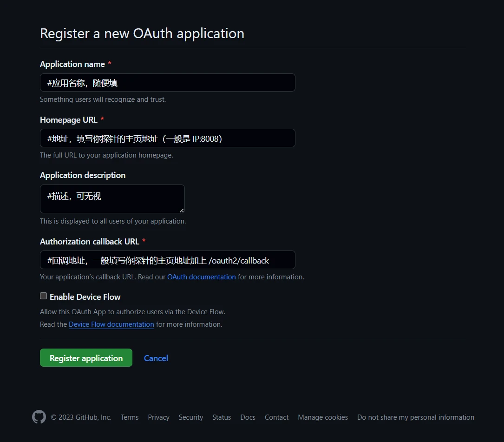Click the Contact footer link

pos(276,417)
